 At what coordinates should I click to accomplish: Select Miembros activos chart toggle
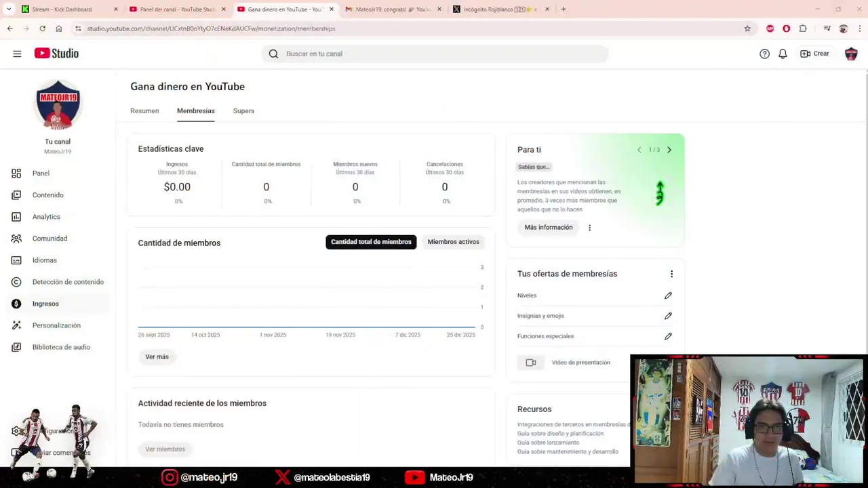point(453,242)
